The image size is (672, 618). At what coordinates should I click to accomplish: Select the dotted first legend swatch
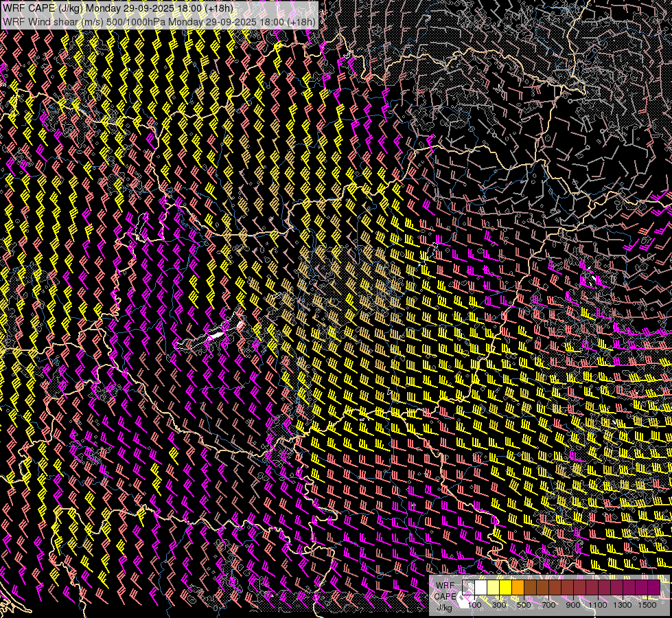[469, 588]
